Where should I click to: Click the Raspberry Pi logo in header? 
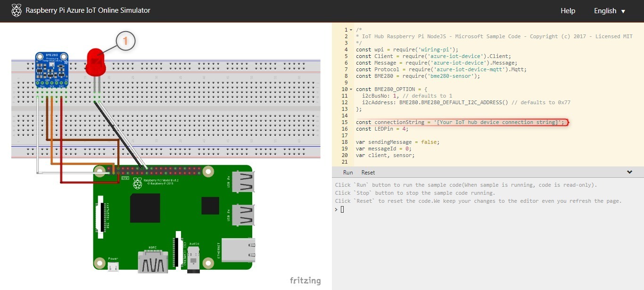[17, 10]
